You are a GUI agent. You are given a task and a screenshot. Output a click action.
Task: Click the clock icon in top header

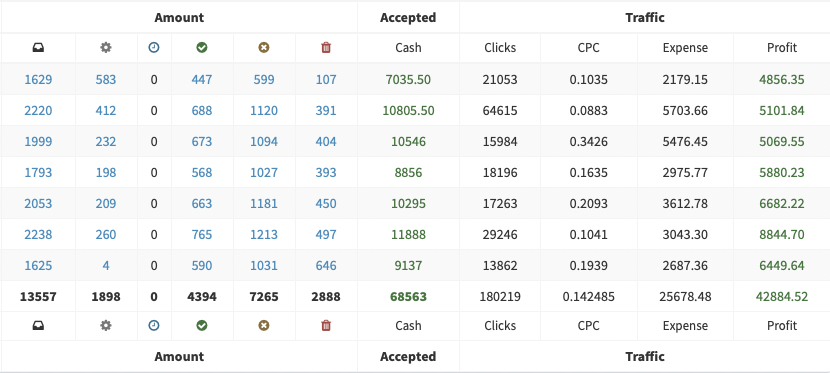coord(154,48)
